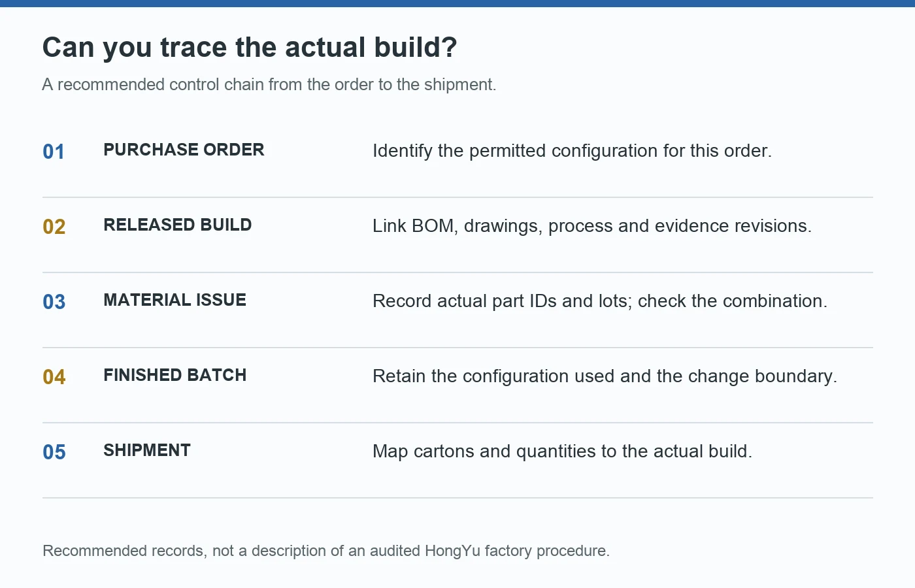The width and height of the screenshot is (915, 588).
Task: Click step number 04
Action: click(x=54, y=377)
